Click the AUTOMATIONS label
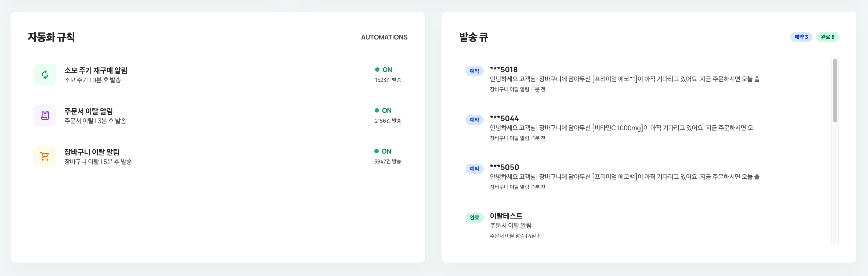Viewport: 868px width, 276px height. click(x=384, y=37)
